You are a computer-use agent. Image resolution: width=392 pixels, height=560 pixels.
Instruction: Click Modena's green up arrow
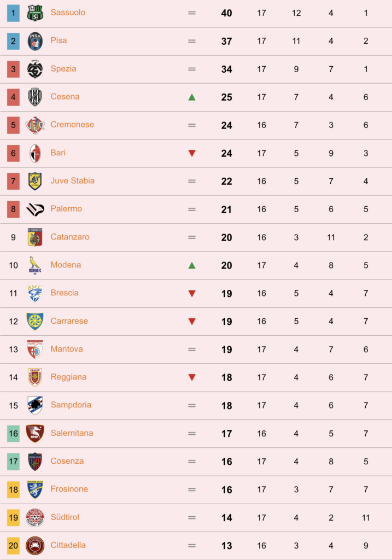pyautogui.click(x=192, y=265)
